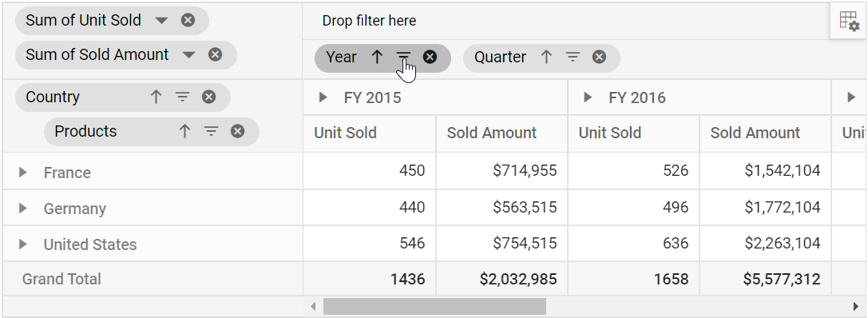Open the Sum of Unit Sold aggregation dropdown
868x318 pixels.
(161, 21)
